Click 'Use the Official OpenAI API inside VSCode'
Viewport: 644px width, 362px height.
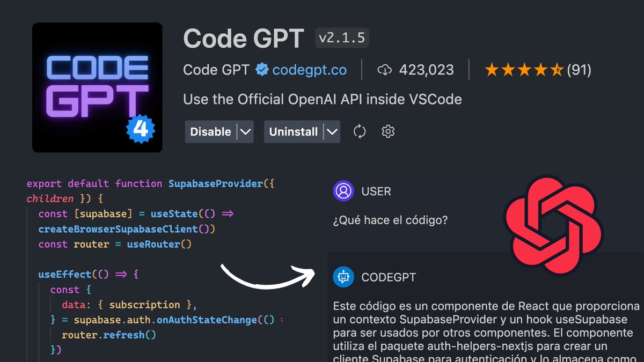[323, 100]
